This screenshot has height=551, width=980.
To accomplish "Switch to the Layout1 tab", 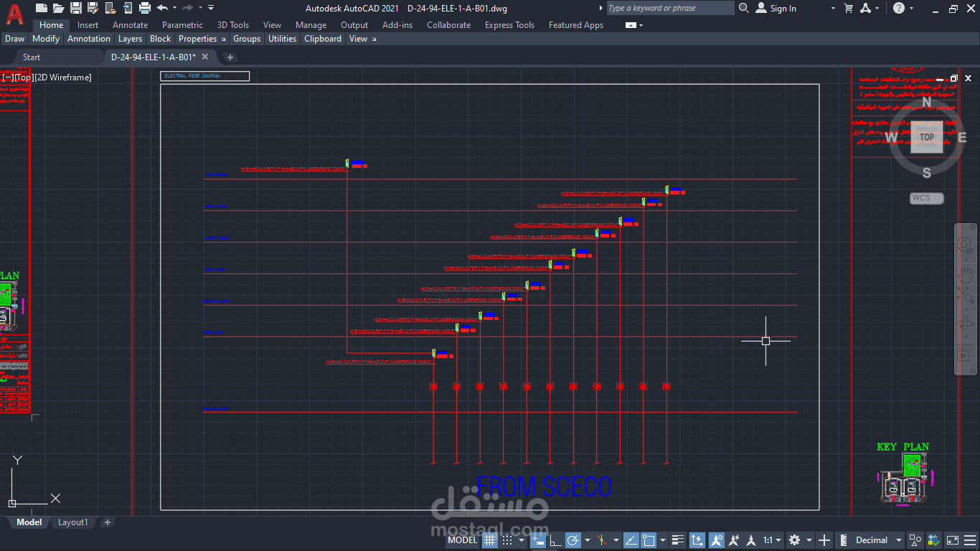I will [72, 522].
